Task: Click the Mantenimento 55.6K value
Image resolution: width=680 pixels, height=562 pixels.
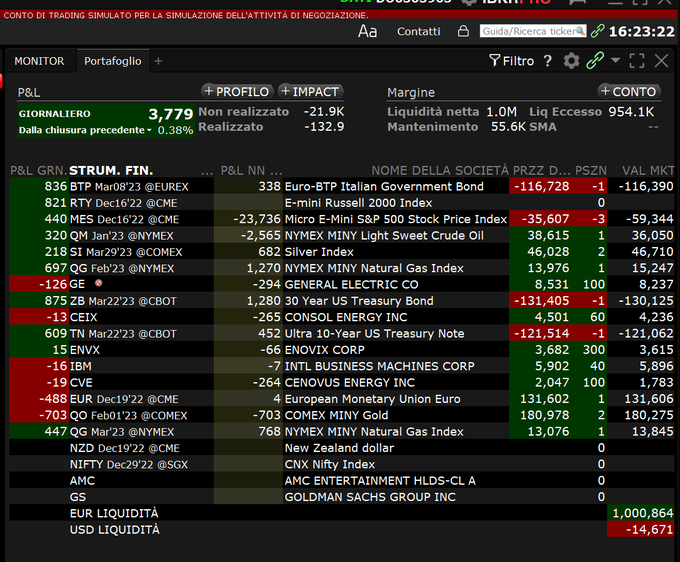Action: click(x=508, y=127)
